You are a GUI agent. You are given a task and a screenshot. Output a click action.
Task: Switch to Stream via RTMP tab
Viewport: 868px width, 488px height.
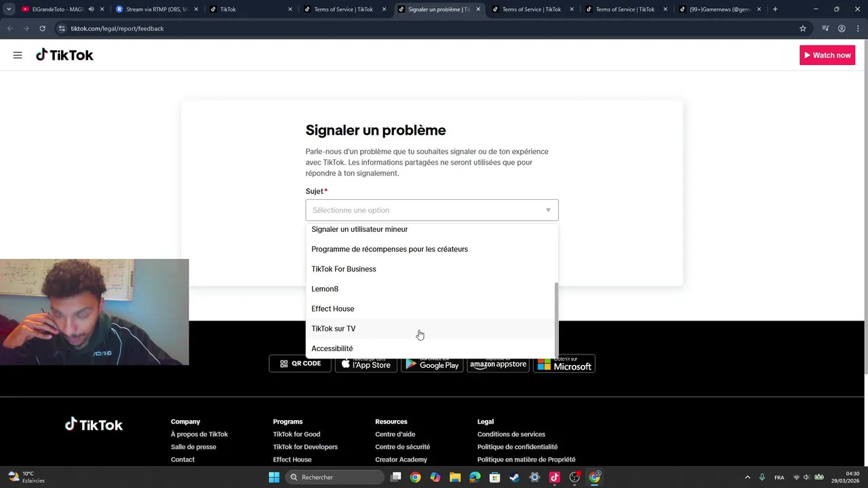[x=156, y=9]
